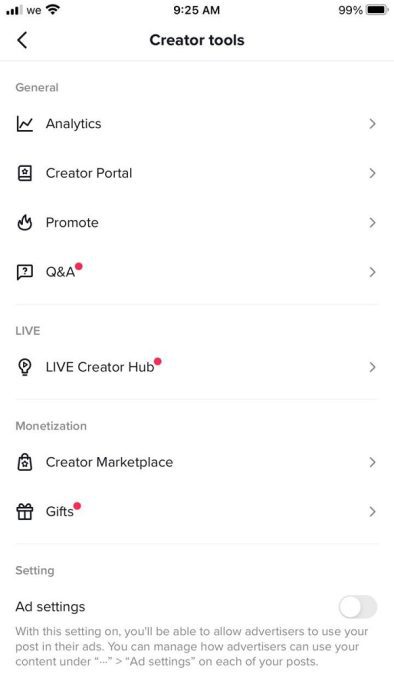The image size is (394, 700).
Task: Open the Promote menu item
Action: click(x=197, y=223)
